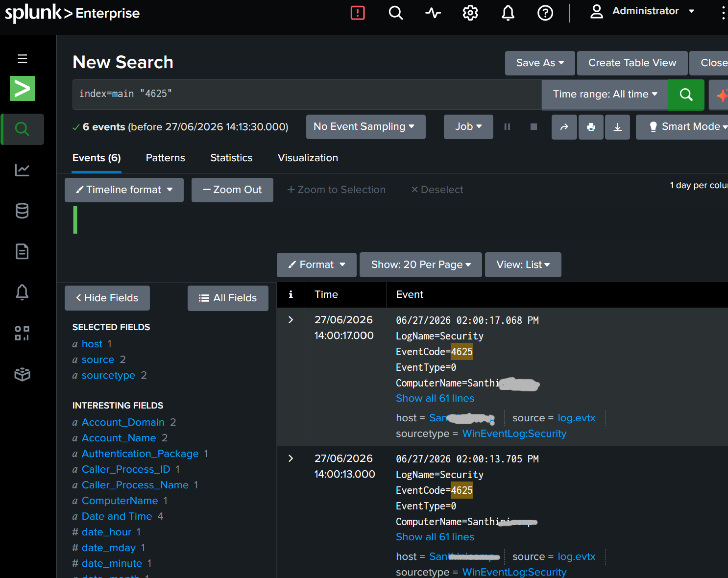Select the Date and Time field

(x=117, y=516)
